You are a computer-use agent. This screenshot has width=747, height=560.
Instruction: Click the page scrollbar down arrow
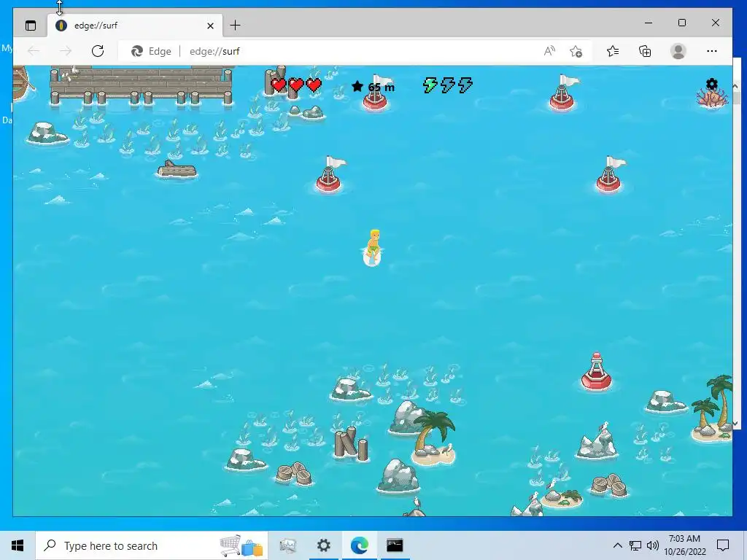point(735,424)
